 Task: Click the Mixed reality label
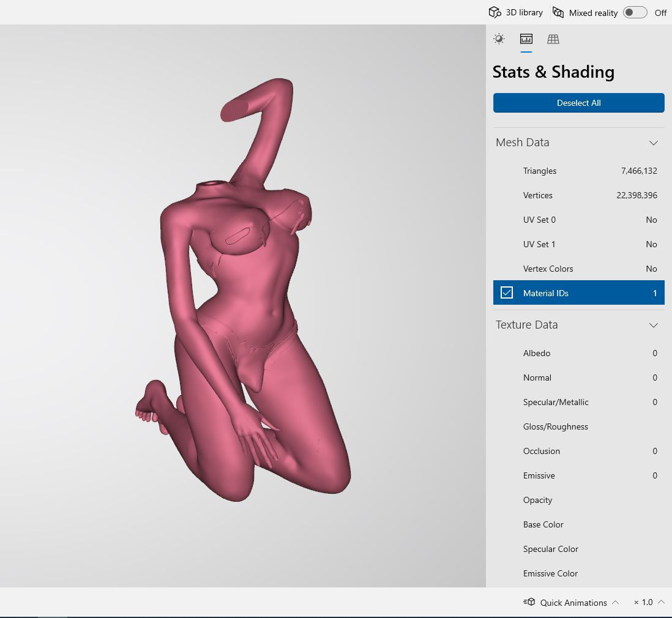point(593,13)
